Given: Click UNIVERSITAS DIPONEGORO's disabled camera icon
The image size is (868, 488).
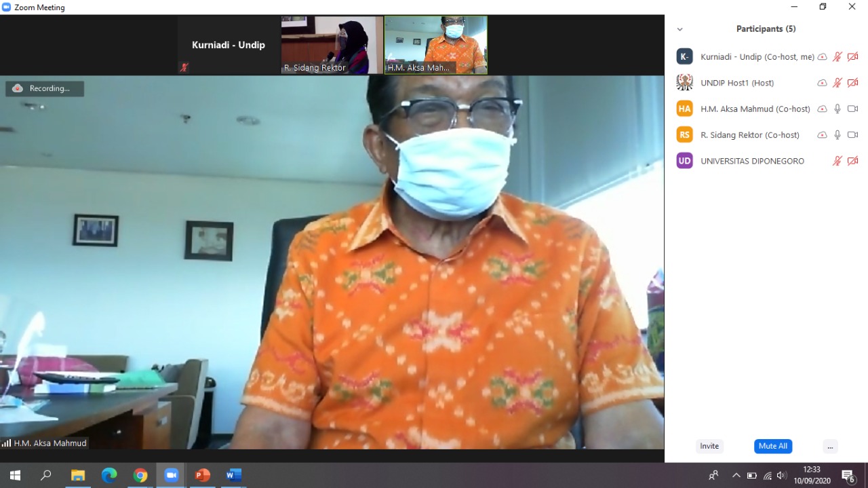Looking at the screenshot, I should 853,161.
